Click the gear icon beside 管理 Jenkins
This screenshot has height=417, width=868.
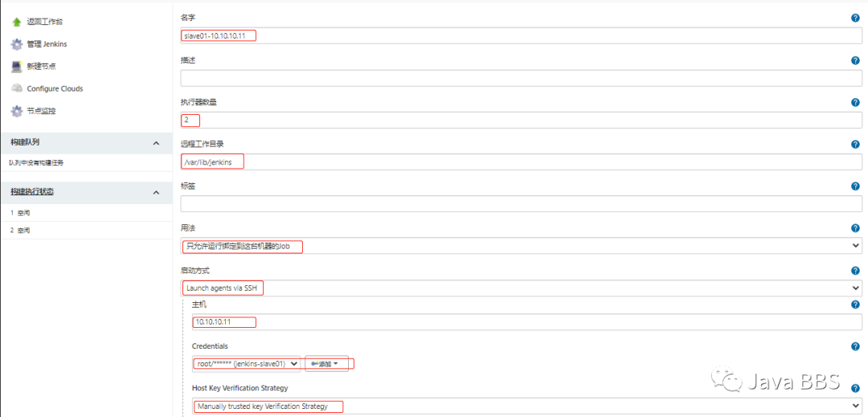(x=17, y=44)
